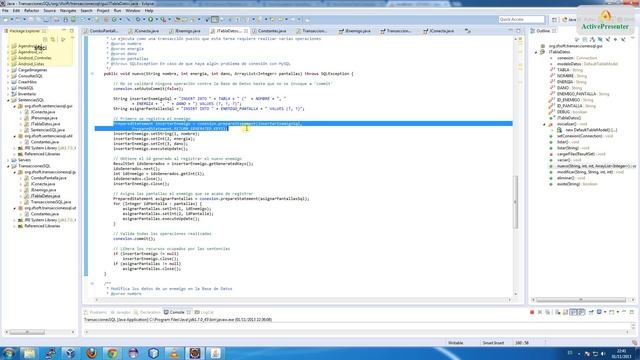Collapse org.sfsoft.sentenciassql.gui package
This screenshot has height=360, width=640.
click(15, 106)
